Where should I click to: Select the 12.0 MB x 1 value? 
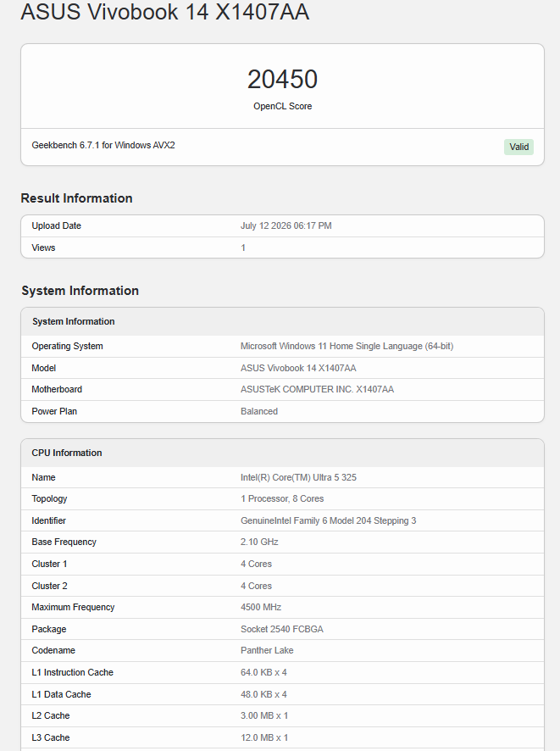pos(264,737)
